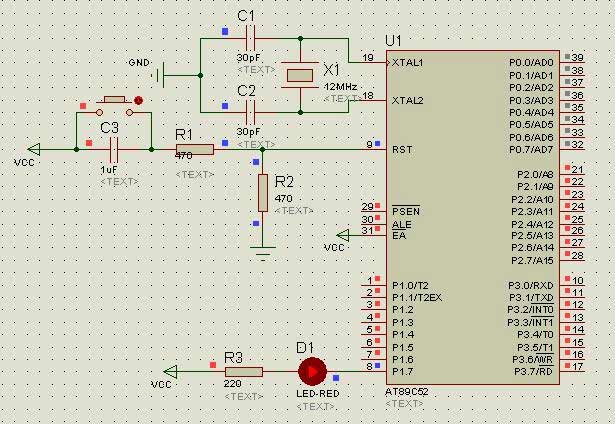
Task: Select capacitor C3 symbol
Action: click(x=113, y=149)
